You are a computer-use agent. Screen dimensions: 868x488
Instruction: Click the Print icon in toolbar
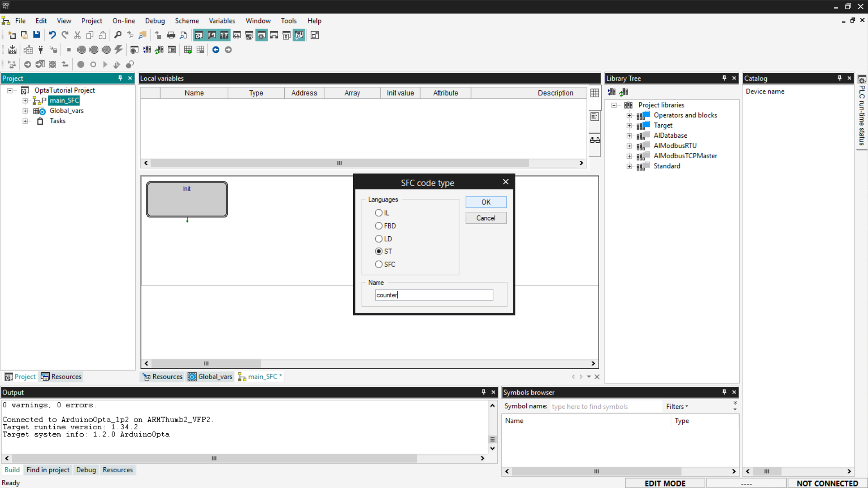(171, 35)
